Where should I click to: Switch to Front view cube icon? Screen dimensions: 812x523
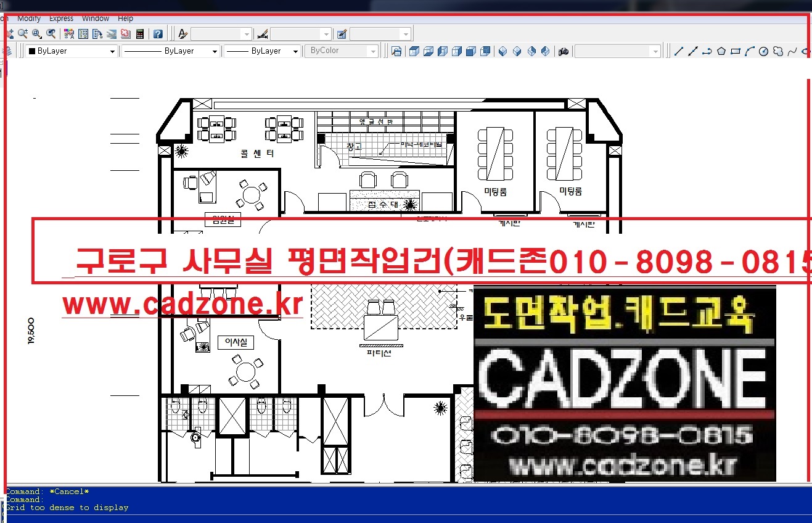pyautogui.click(x=471, y=51)
